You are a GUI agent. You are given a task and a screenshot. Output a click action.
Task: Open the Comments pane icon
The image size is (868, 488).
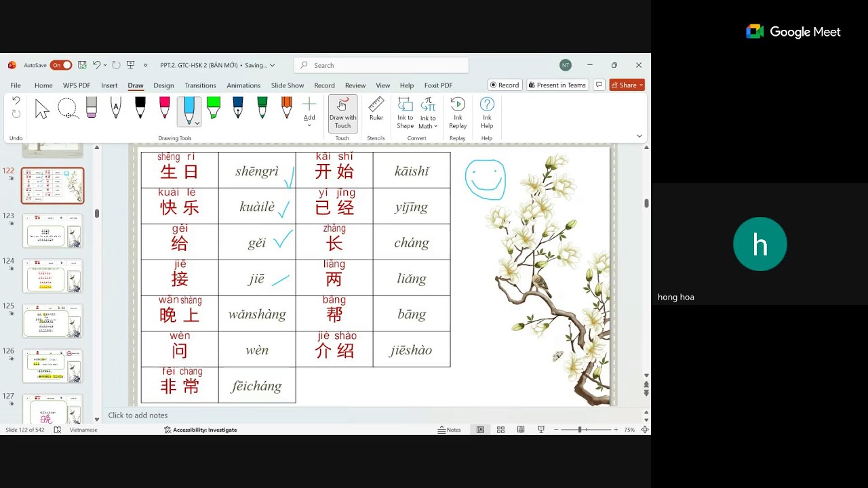click(599, 85)
